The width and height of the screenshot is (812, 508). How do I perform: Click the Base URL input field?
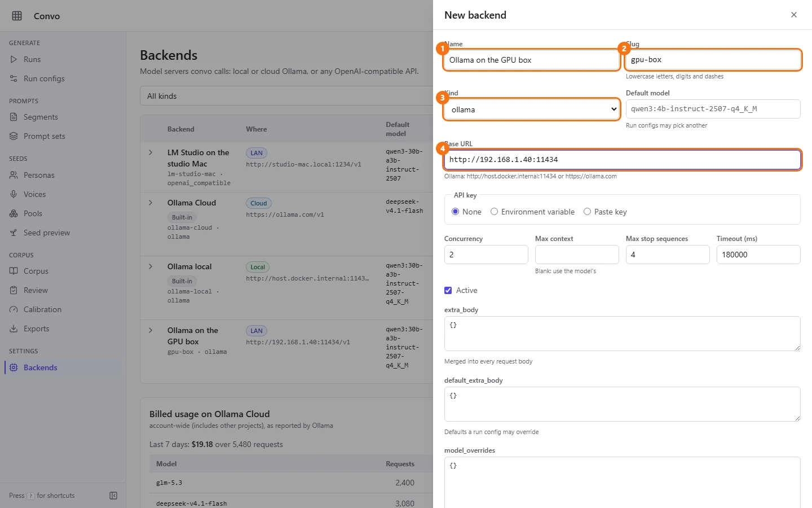tap(623, 160)
